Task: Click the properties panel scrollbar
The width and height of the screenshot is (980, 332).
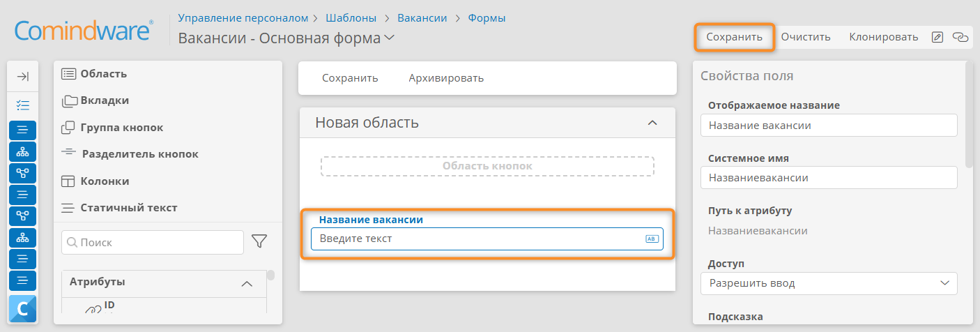Action: (x=968, y=115)
